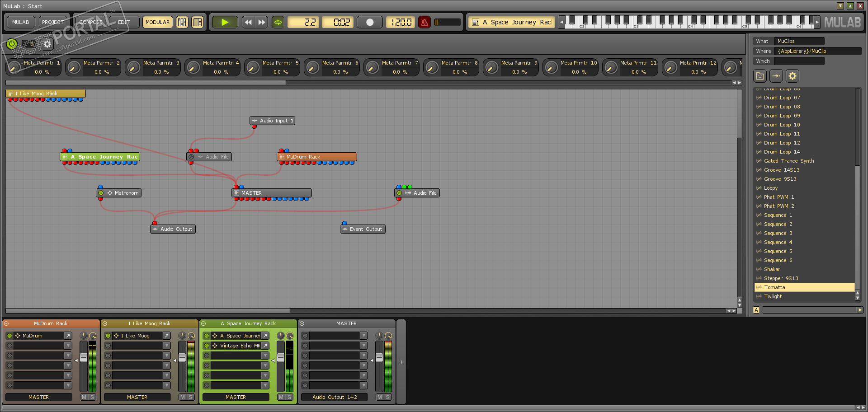Open the mixer strips view icon
The height and width of the screenshot is (412, 868).
182,22
